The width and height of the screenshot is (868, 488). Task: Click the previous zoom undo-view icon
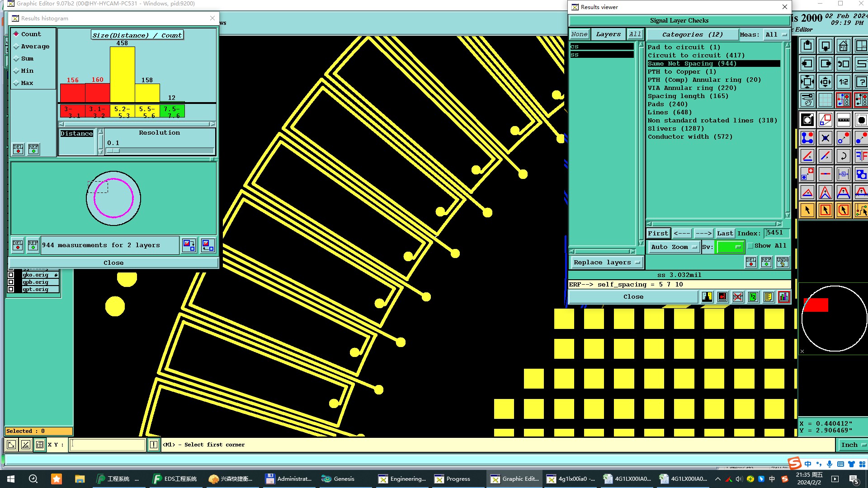[844, 64]
